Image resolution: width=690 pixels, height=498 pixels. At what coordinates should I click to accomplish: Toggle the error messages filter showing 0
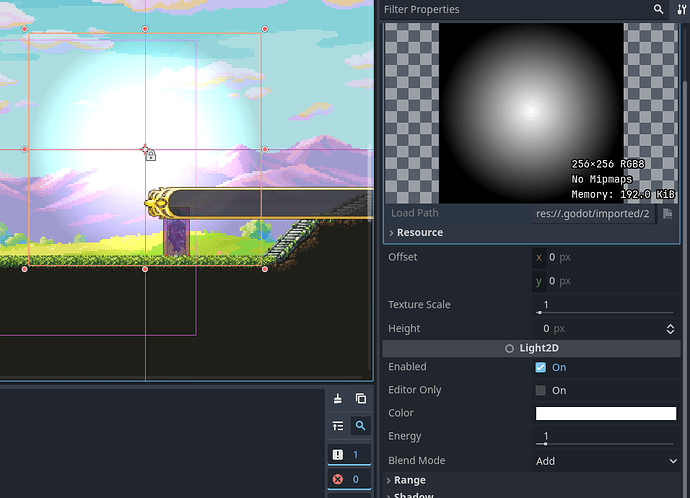pyautogui.click(x=348, y=480)
